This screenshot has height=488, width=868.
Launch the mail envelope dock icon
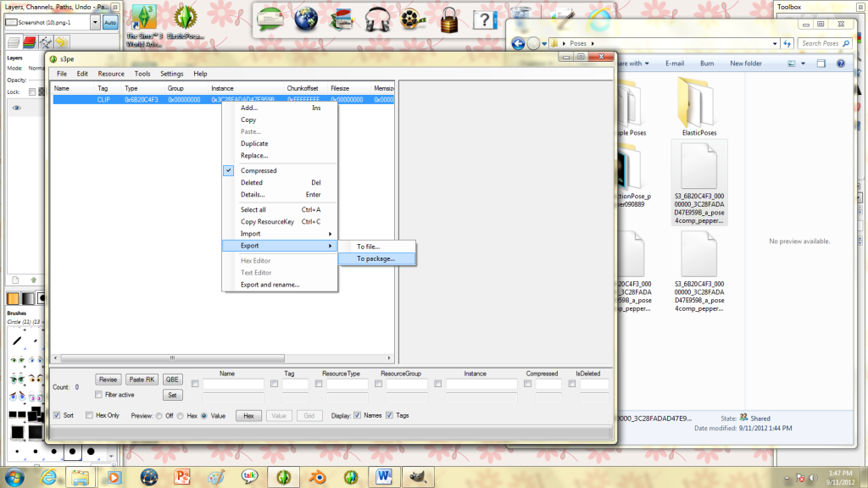[x=270, y=19]
